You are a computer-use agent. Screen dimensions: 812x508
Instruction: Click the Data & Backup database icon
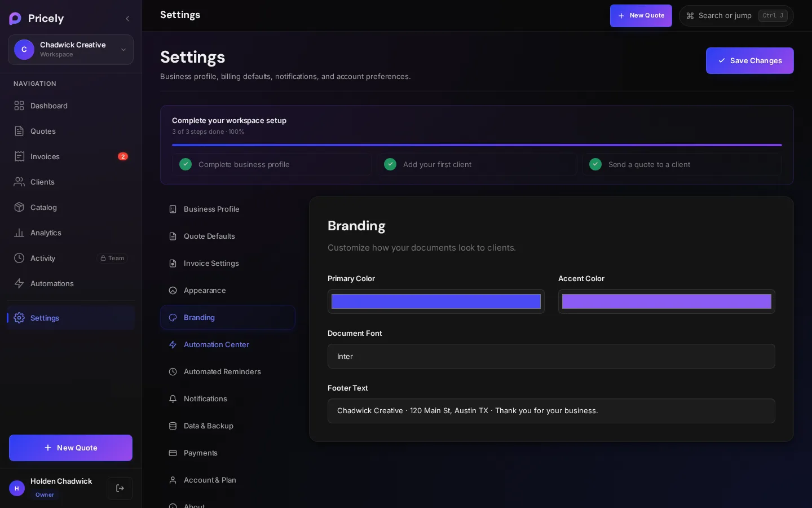tap(173, 426)
